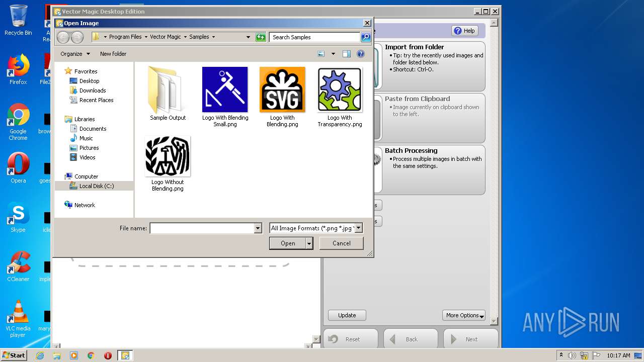Click the Cancel button
Viewport: 644px width, 362px height.
point(342,243)
